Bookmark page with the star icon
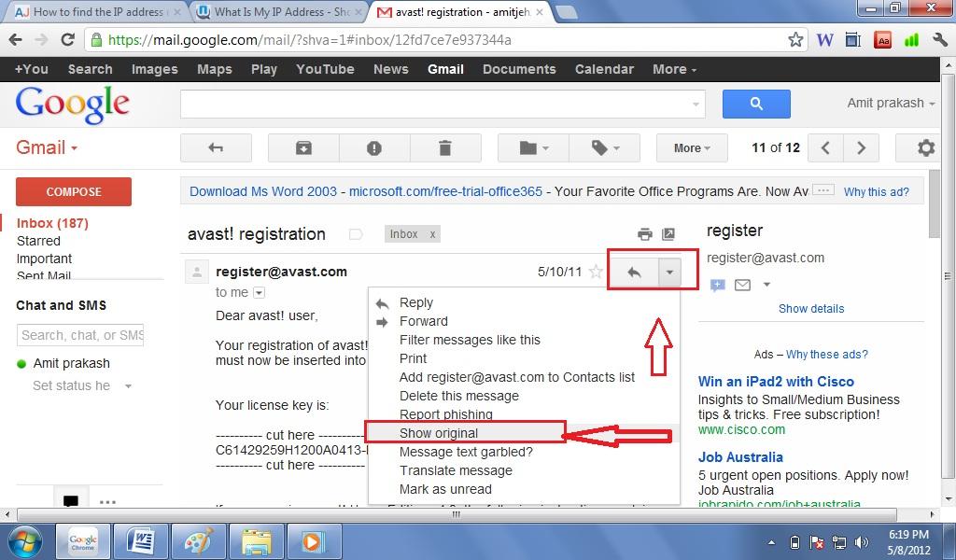This screenshot has height=560, width=956. tap(795, 39)
